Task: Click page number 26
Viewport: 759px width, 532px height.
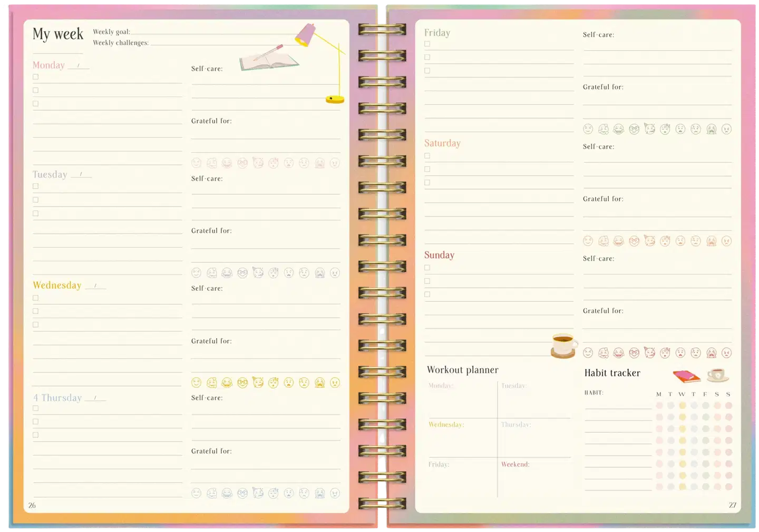Action: pyautogui.click(x=32, y=505)
